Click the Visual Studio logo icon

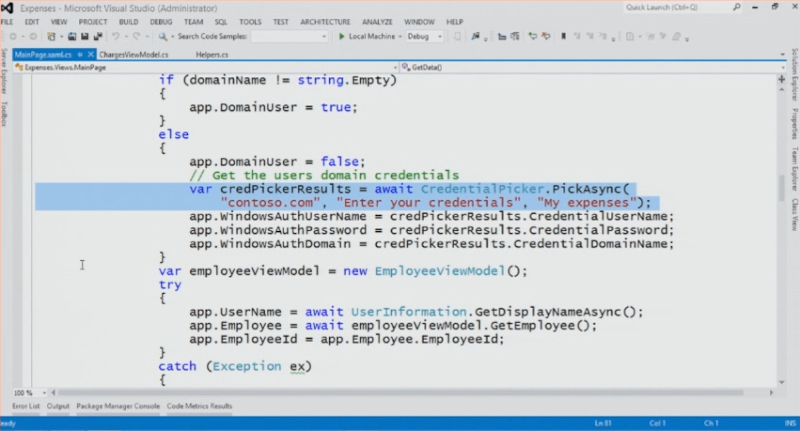(x=7, y=8)
